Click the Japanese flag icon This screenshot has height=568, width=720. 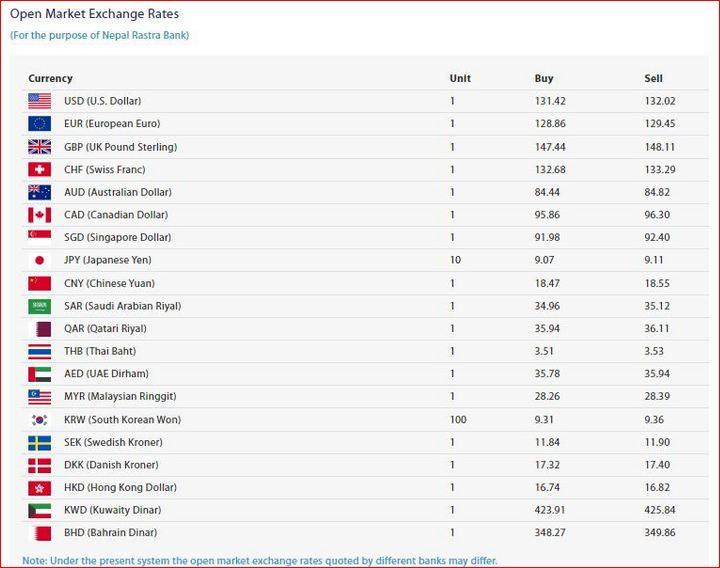[39, 260]
